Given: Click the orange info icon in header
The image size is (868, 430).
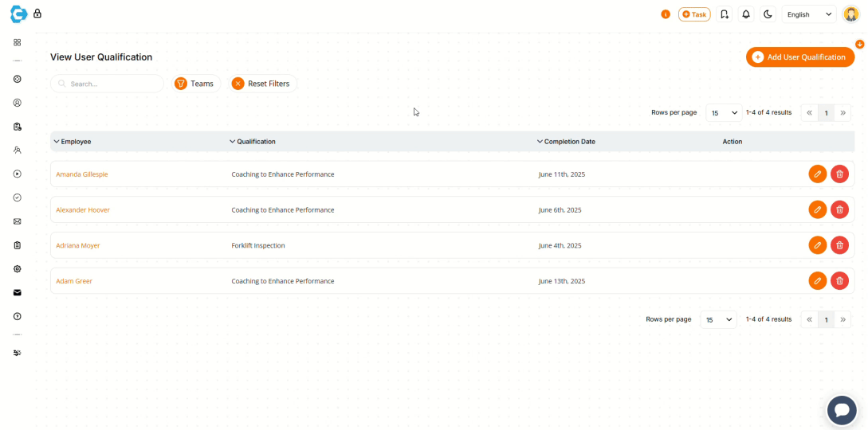Looking at the screenshot, I should [x=666, y=14].
